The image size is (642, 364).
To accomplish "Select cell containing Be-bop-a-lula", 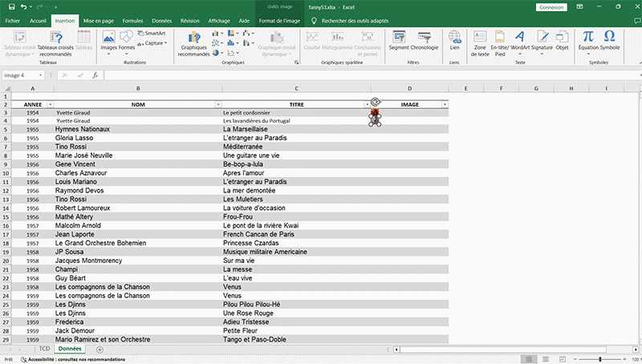I will click(x=296, y=164).
